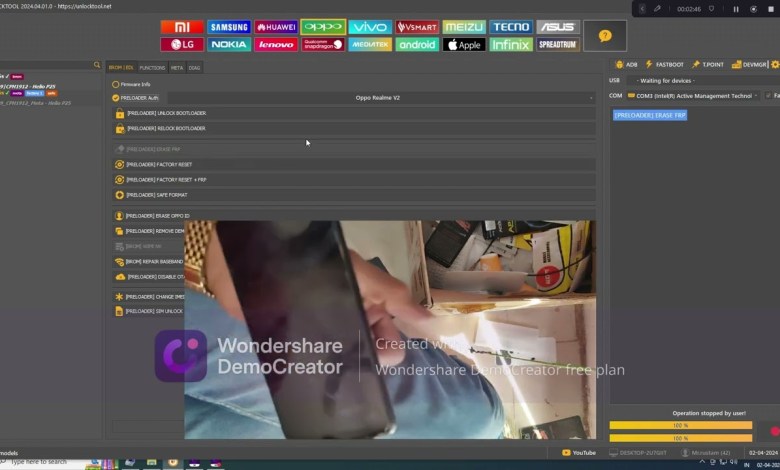Run [PRELOADER] DISABLE OTA
Viewport: 780px width, 470px height.
coord(148,277)
